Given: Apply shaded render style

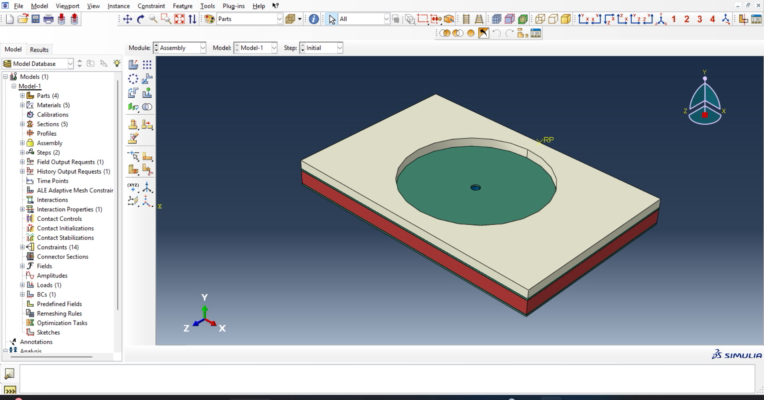Looking at the screenshot, I should [x=566, y=19].
